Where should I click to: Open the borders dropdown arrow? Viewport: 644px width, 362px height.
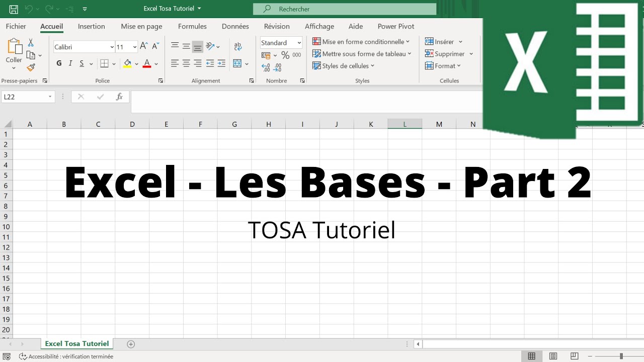click(x=114, y=64)
